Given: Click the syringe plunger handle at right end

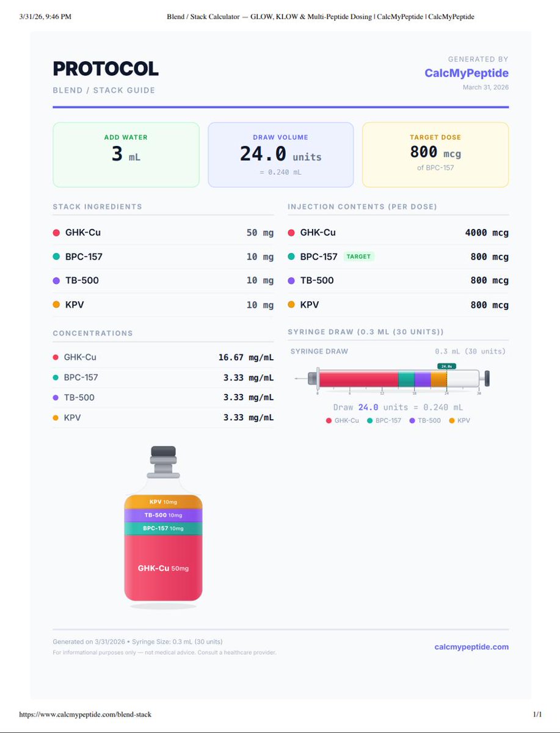Looking at the screenshot, I should (486, 379).
